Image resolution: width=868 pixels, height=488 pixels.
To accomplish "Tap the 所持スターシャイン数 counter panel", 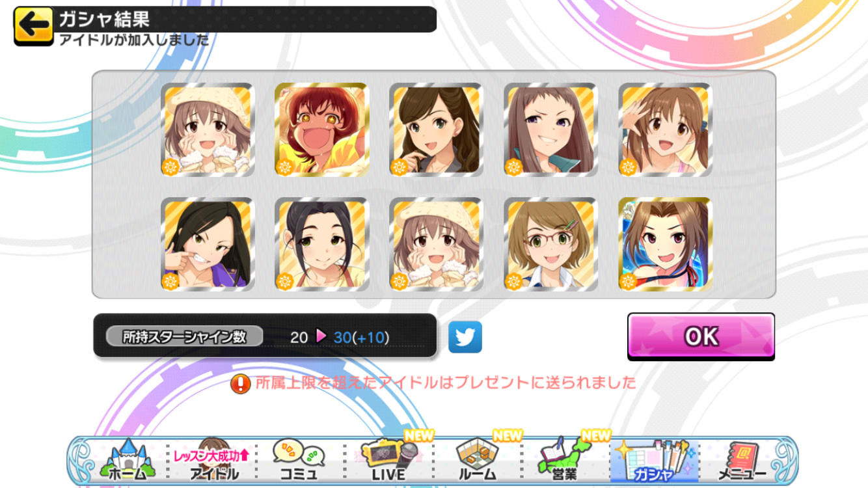I will click(265, 336).
